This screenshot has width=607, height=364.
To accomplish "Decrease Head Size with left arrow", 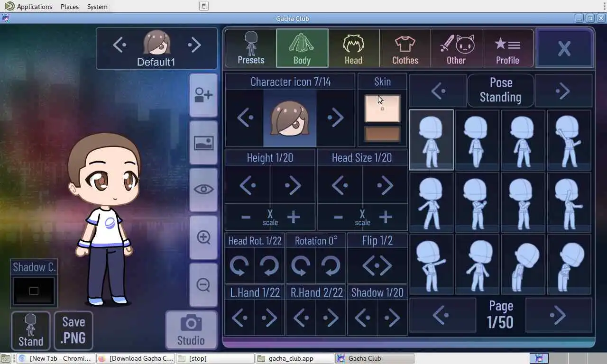I will tap(340, 185).
